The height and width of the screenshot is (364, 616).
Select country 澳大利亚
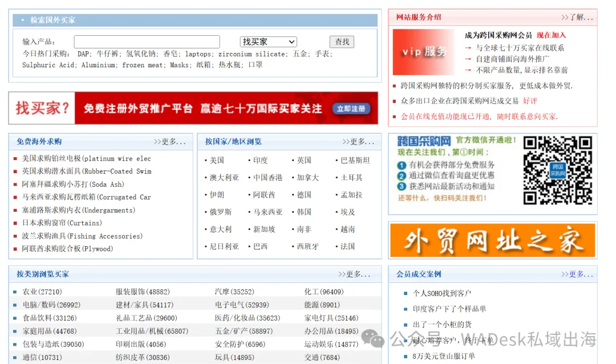(224, 178)
